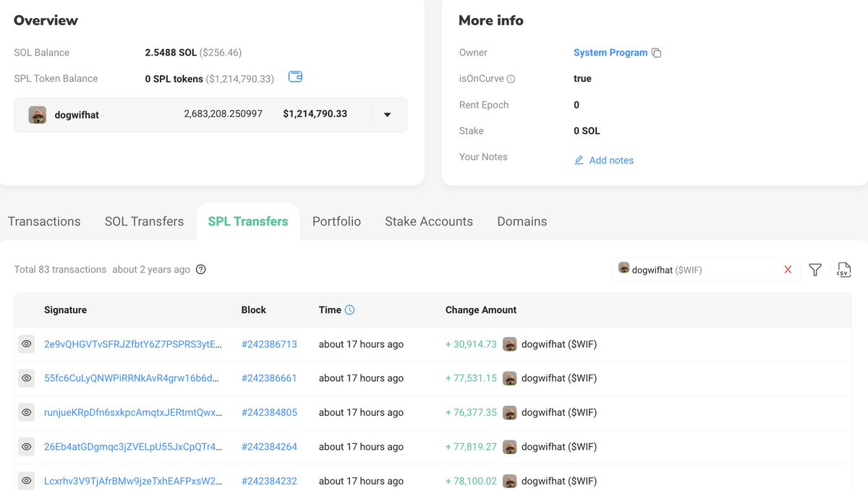Click the Change Amount column header
This screenshot has width=868, height=491.
click(x=481, y=309)
